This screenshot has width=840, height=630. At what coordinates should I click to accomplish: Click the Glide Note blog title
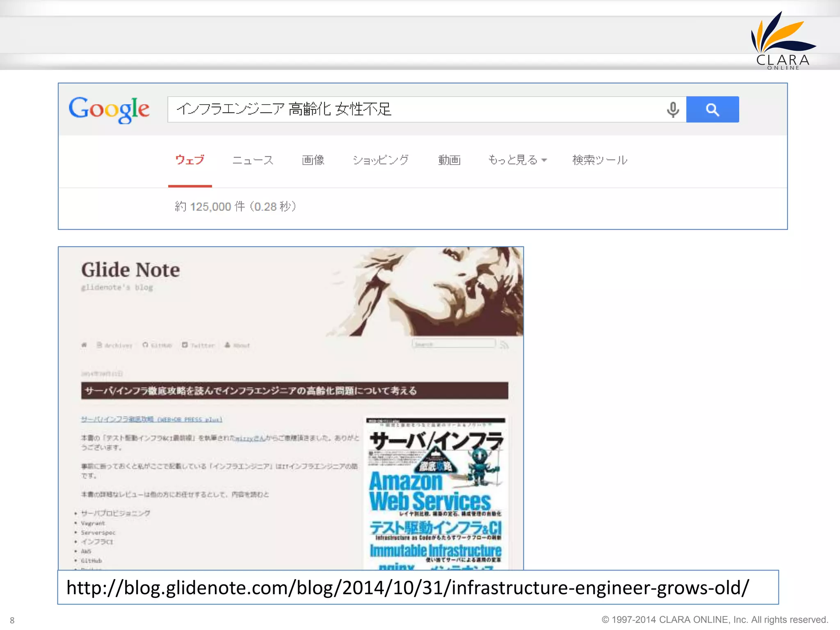click(x=130, y=270)
